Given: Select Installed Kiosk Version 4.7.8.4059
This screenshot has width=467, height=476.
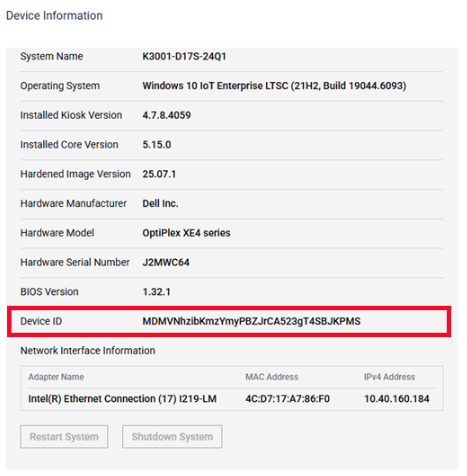Looking at the screenshot, I should pos(167,115).
